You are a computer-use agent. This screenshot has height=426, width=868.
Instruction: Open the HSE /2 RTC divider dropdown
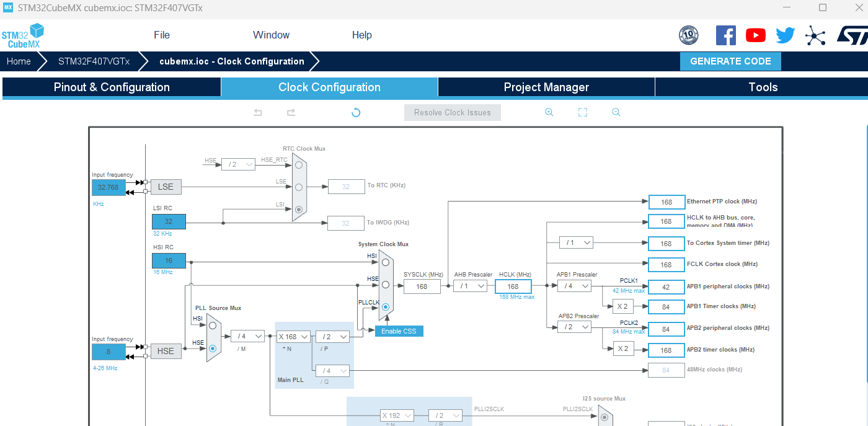[x=238, y=164]
